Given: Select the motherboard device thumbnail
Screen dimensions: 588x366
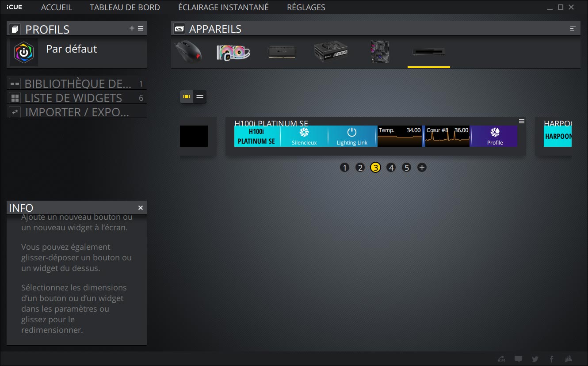Looking at the screenshot, I should pyautogui.click(x=380, y=52).
